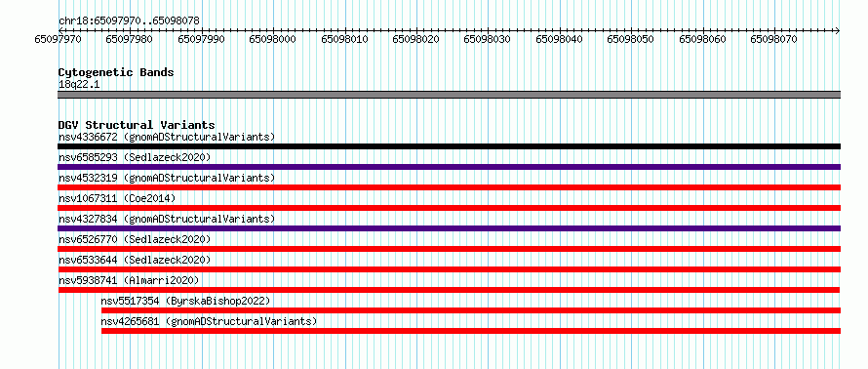Open variant label nsv5517354 (ByrskaBishop2022)
This screenshot has width=868, height=369.
tap(185, 301)
